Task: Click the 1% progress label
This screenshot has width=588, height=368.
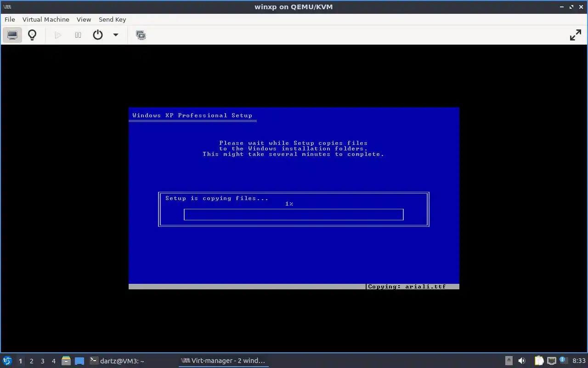Action: point(289,204)
